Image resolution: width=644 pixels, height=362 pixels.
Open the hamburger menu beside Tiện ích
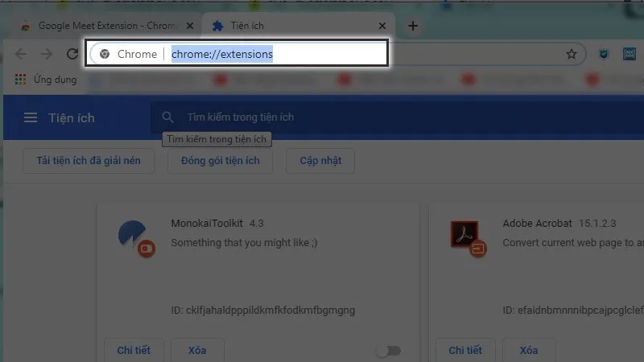pyautogui.click(x=31, y=117)
